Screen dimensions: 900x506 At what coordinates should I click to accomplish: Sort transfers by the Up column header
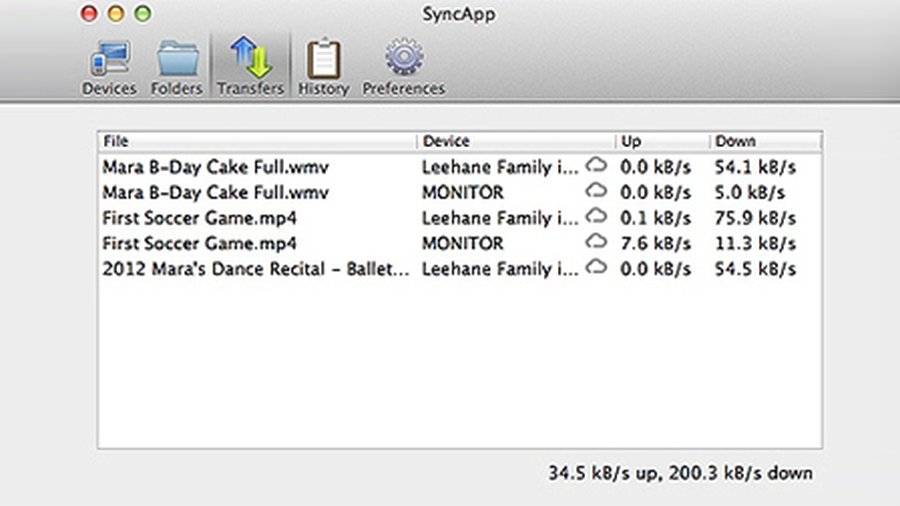[x=661, y=141]
